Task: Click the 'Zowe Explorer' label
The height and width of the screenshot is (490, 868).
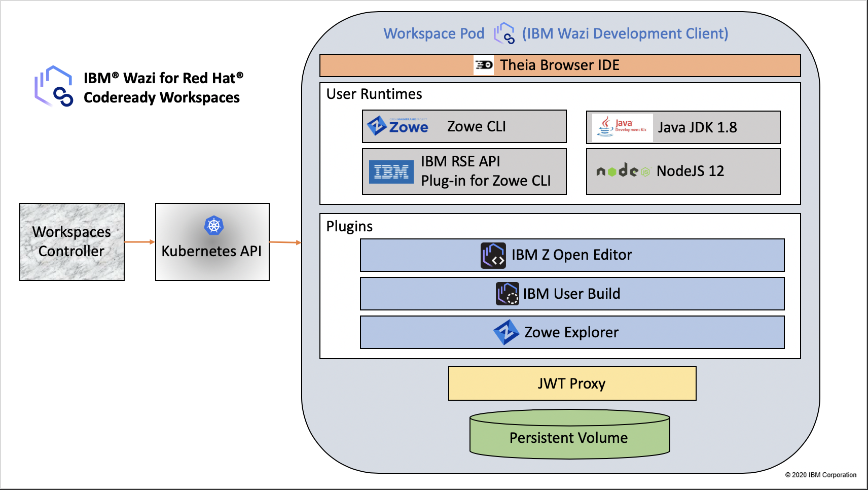Action: click(x=572, y=332)
